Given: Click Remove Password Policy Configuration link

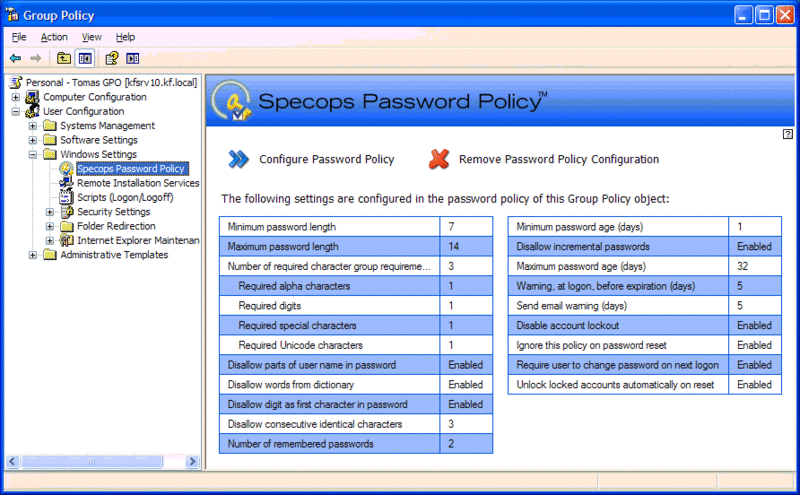Looking at the screenshot, I should coord(559,159).
